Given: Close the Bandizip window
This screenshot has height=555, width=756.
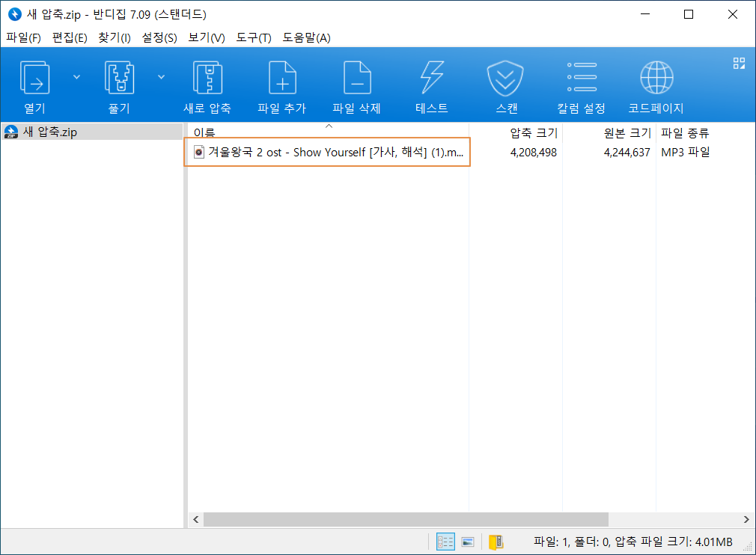Looking at the screenshot, I should coord(732,14).
